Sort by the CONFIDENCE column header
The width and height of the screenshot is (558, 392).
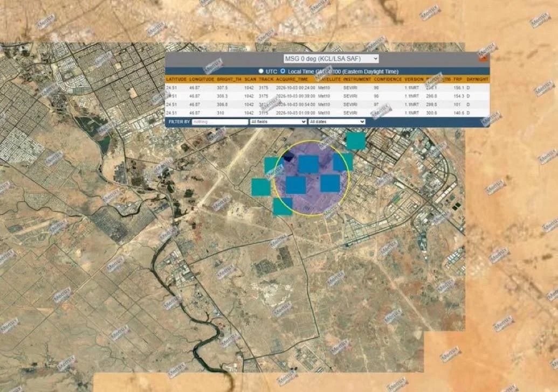[x=388, y=79]
